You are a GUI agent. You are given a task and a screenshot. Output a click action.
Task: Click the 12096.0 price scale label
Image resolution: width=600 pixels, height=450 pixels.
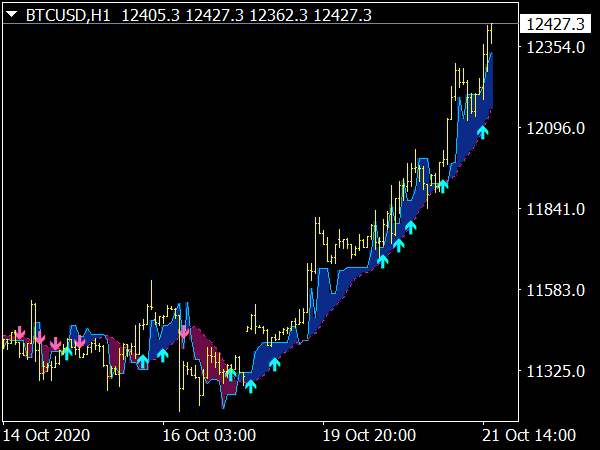[556, 128]
